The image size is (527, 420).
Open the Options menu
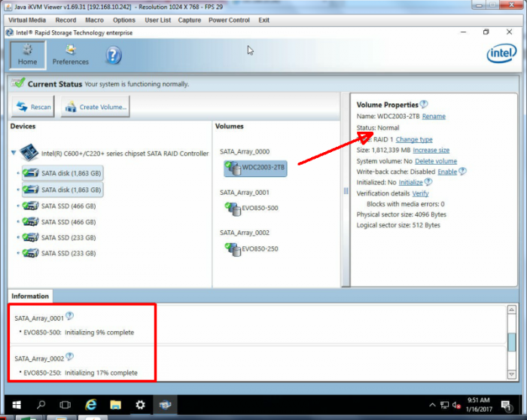point(124,20)
